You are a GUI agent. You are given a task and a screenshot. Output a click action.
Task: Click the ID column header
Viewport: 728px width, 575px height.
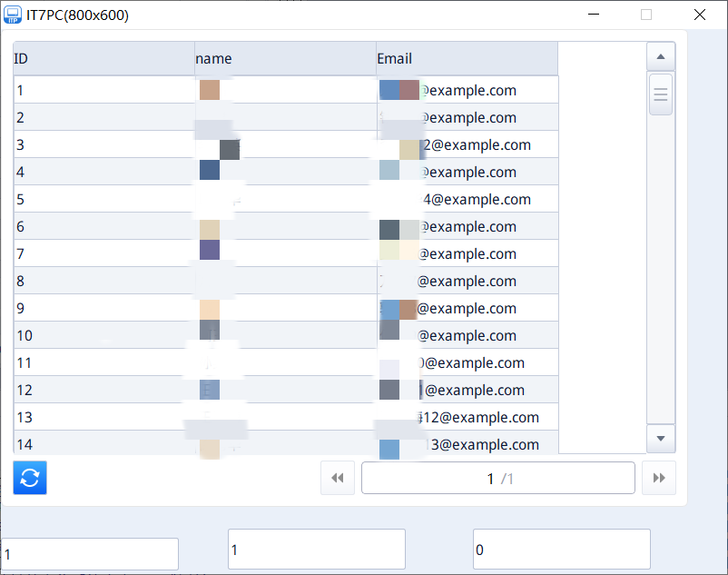(104, 58)
